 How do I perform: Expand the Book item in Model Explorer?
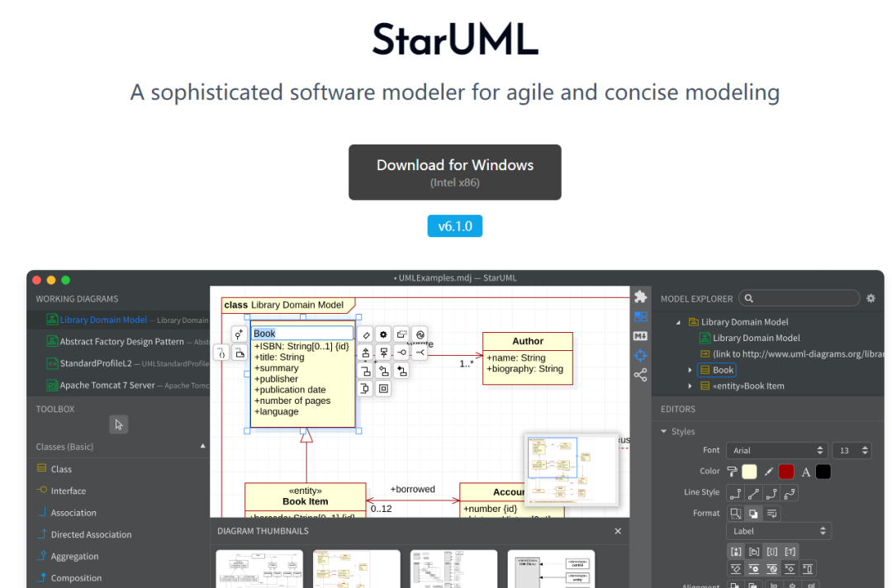[690, 369]
